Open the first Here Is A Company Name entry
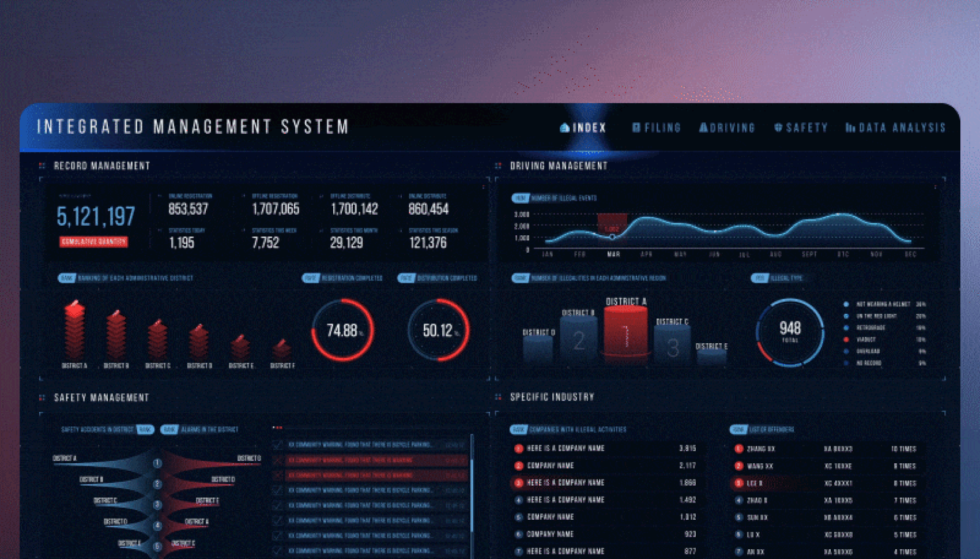 click(566, 448)
